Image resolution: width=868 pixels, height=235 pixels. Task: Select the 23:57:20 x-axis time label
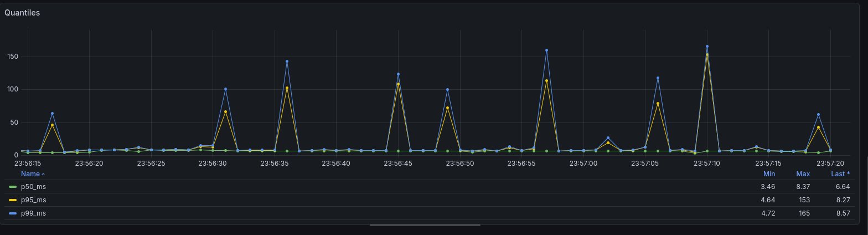click(830, 164)
